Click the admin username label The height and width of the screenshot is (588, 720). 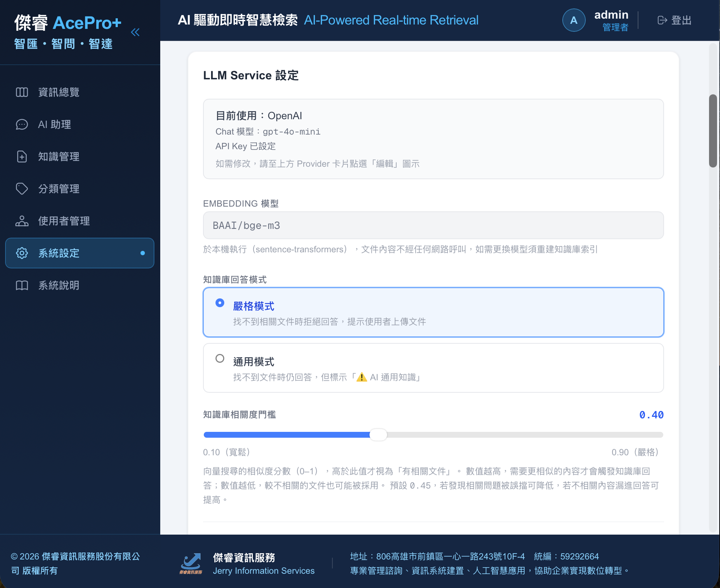point(611,15)
